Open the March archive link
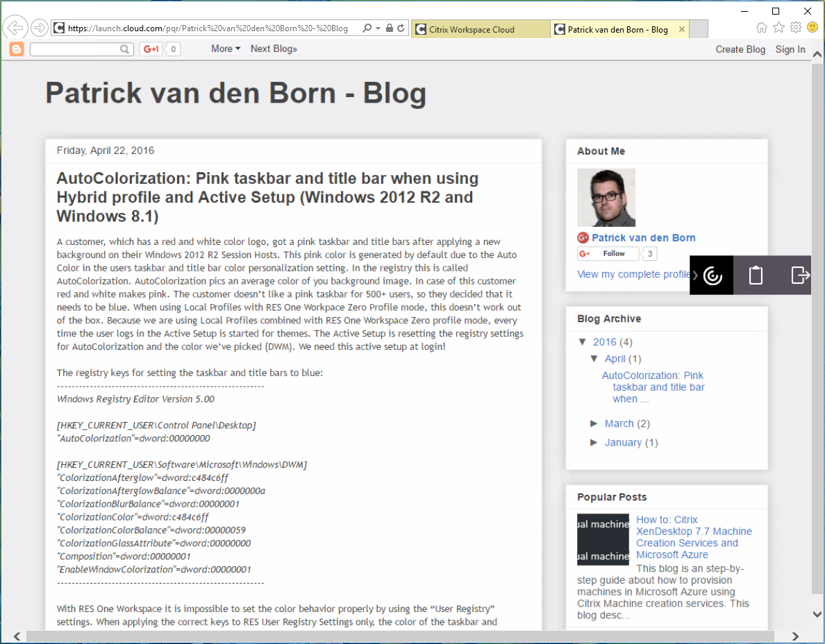The image size is (825, 644). coord(619,424)
